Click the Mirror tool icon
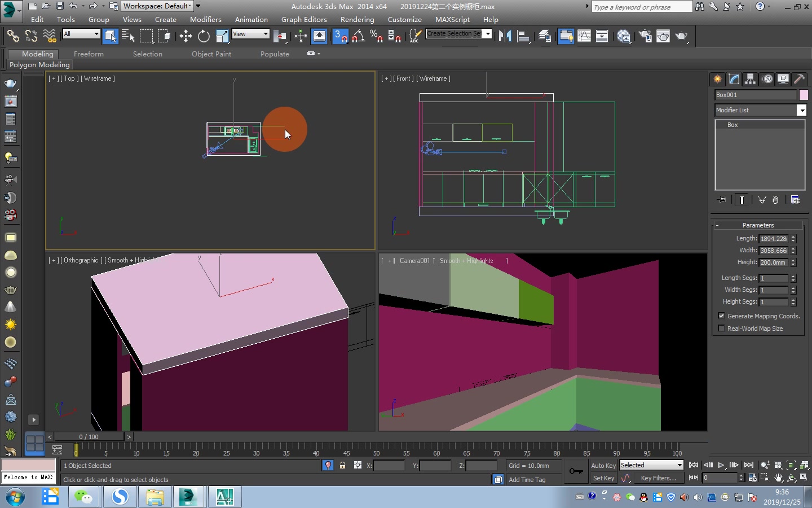This screenshot has width=812, height=508. (x=505, y=37)
